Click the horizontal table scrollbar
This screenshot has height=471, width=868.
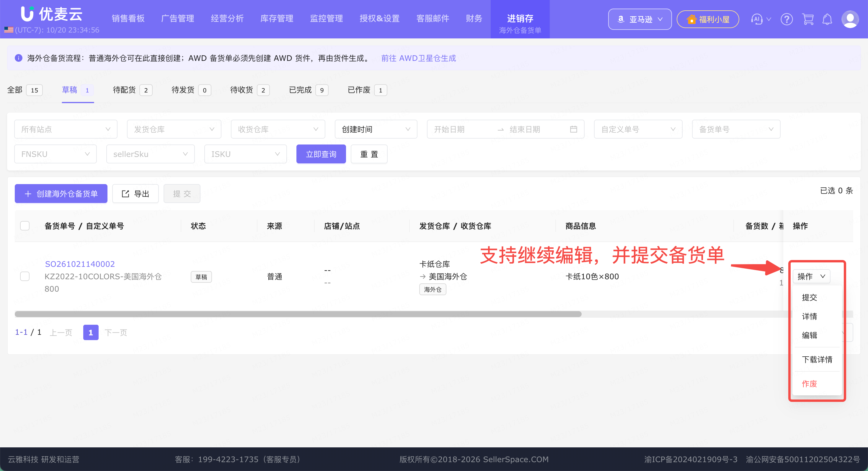pos(298,314)
